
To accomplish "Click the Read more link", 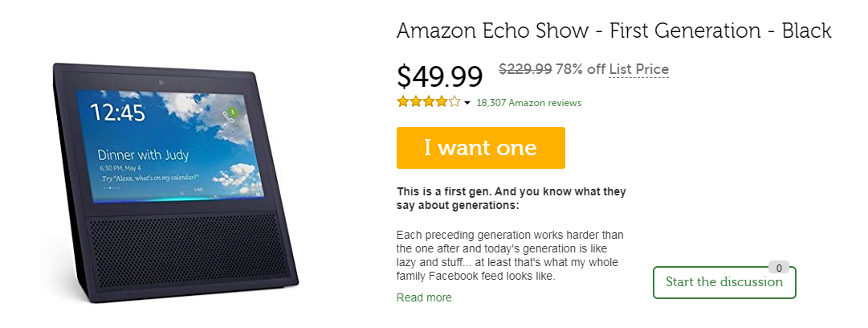I will pyautogui.click(x=424, y=297).
